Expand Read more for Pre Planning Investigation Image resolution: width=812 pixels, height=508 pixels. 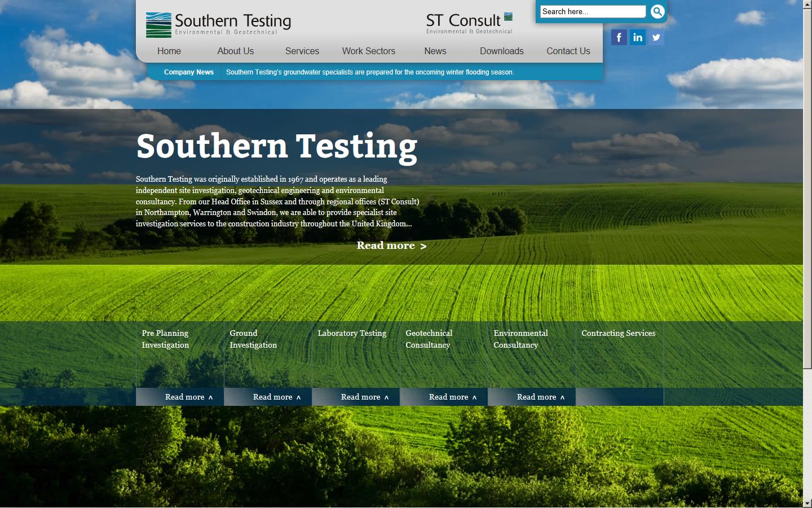tap(188, 397)
